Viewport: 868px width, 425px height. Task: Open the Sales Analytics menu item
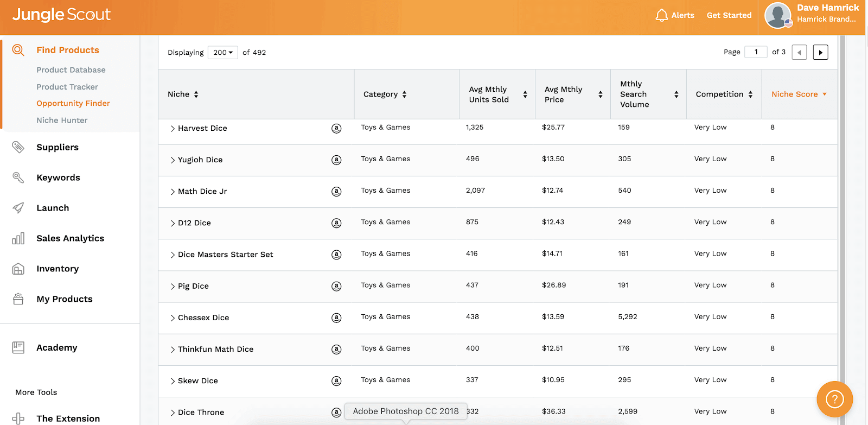coord(70,238)
